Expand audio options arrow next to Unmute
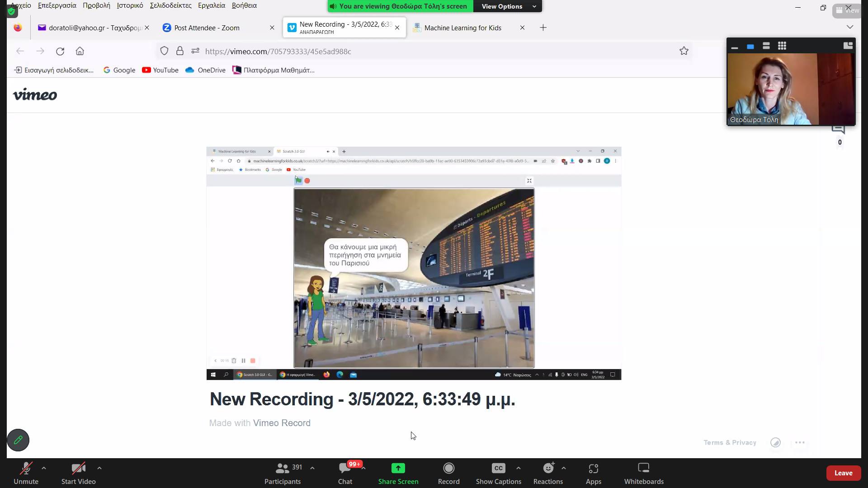868x488 pixels. pos(44,468)
